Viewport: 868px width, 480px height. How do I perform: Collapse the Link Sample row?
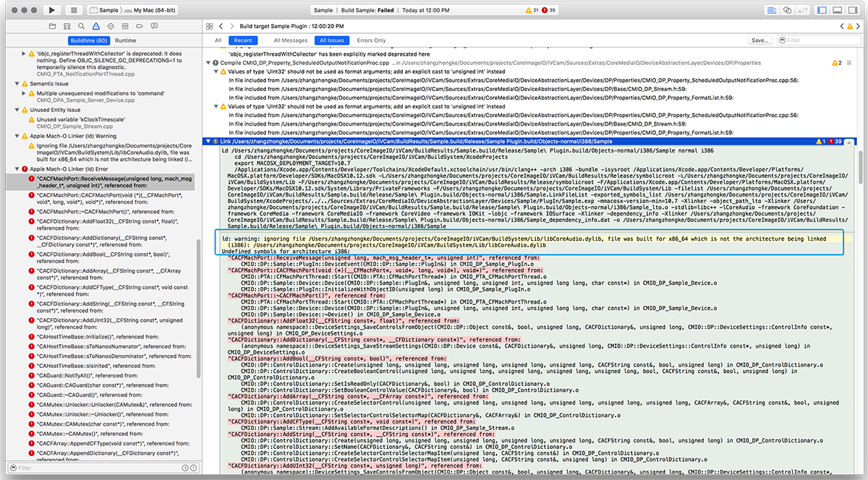(x=208, y=142)
